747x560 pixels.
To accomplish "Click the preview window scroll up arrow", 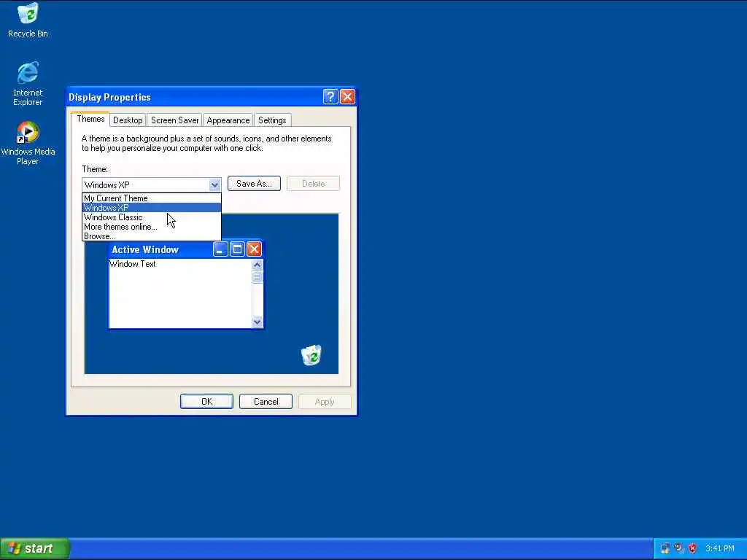I will tap(258, 265).
